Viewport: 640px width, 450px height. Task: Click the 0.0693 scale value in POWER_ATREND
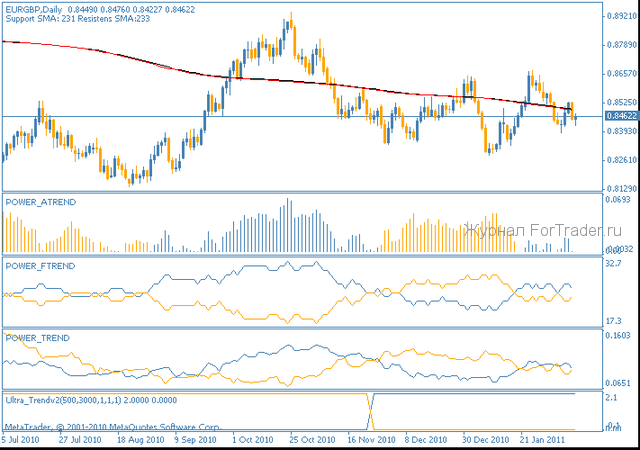pyautogui.click(x=618, y=200)
